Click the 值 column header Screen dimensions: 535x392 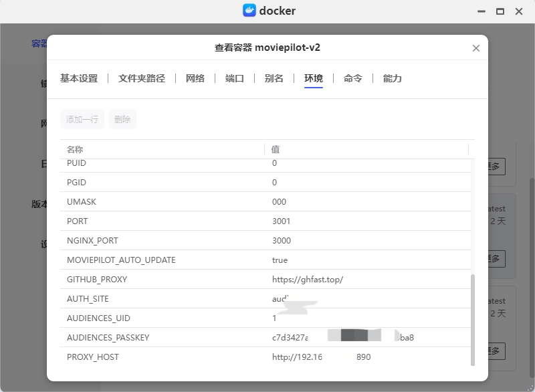click(276, 149)
